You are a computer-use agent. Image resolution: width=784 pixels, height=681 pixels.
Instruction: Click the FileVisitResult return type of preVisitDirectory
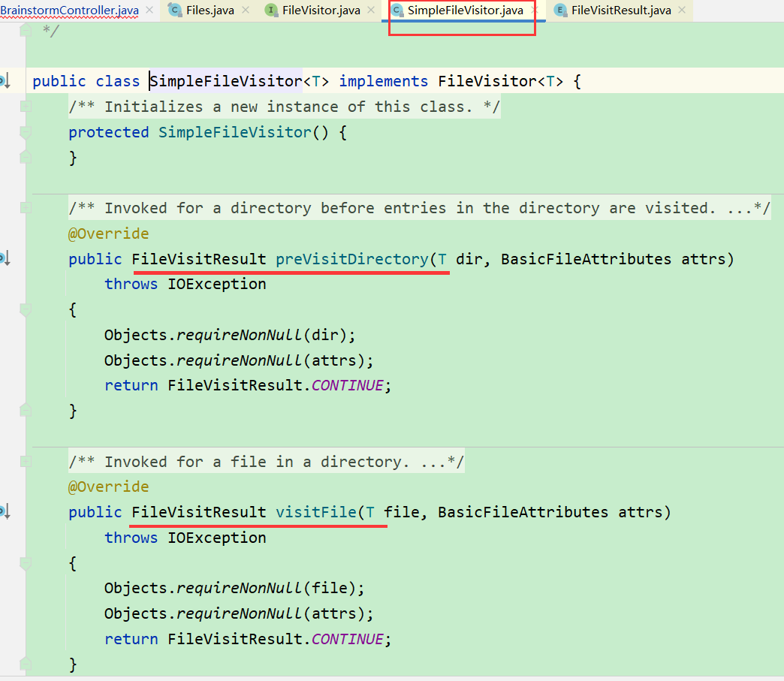tap(199, 259)
